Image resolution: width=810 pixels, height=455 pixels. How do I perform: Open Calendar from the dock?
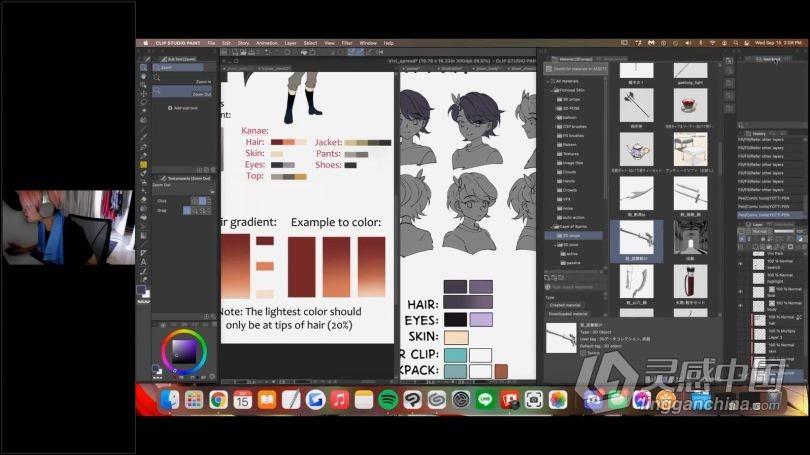242,400
